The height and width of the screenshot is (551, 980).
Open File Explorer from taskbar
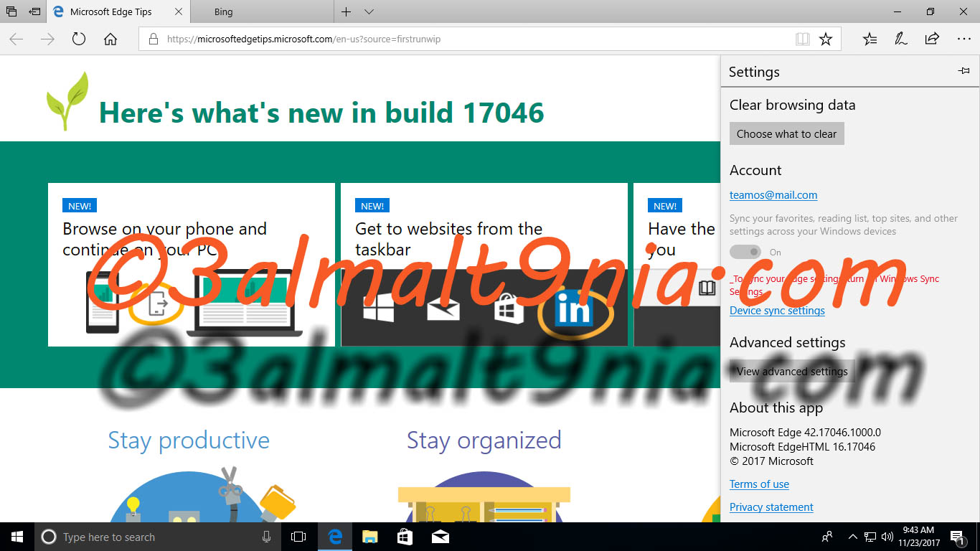click(x=369, y=537)
